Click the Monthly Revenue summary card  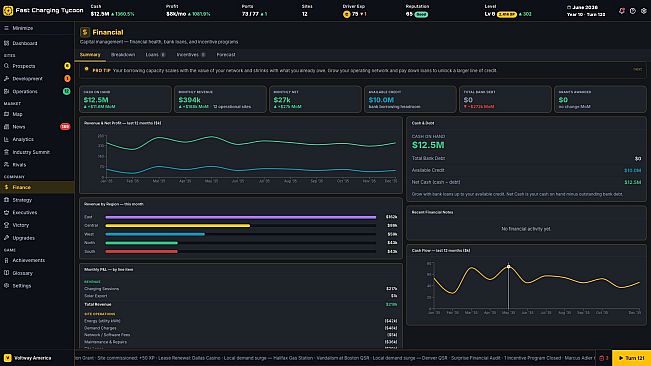click(x=220, y=99)
